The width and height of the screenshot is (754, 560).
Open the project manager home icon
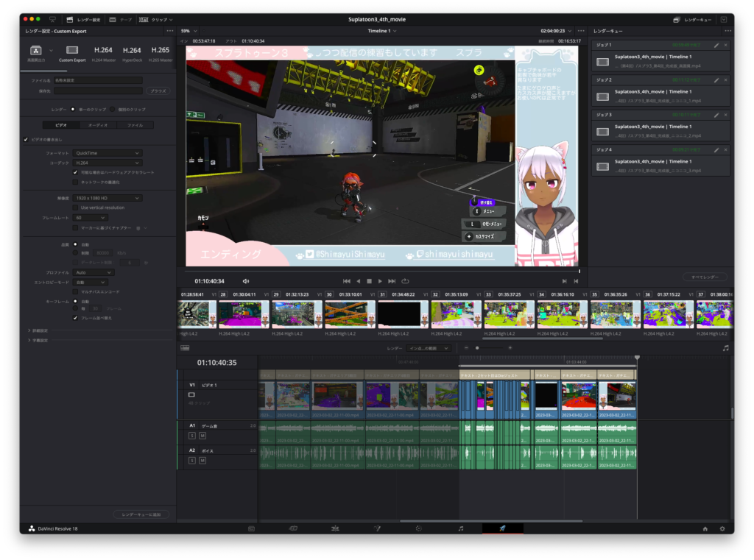click(x=705, y=529)
